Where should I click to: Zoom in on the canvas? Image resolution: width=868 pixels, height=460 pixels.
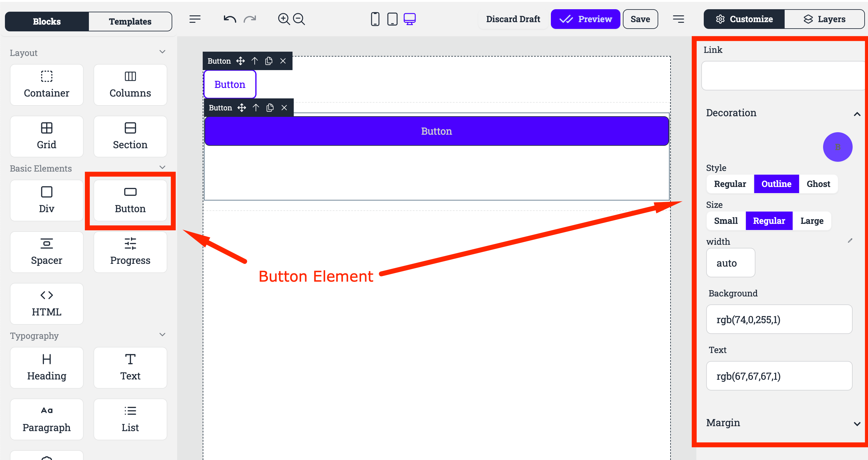click(x=284, y=19)
